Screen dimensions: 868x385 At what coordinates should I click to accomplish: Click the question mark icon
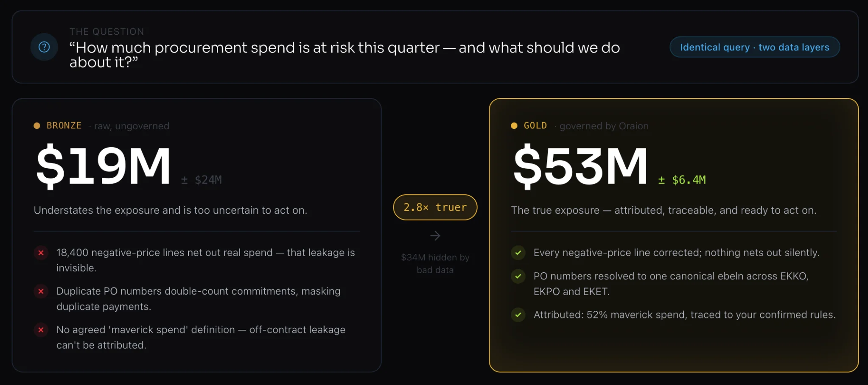[44, 47]
